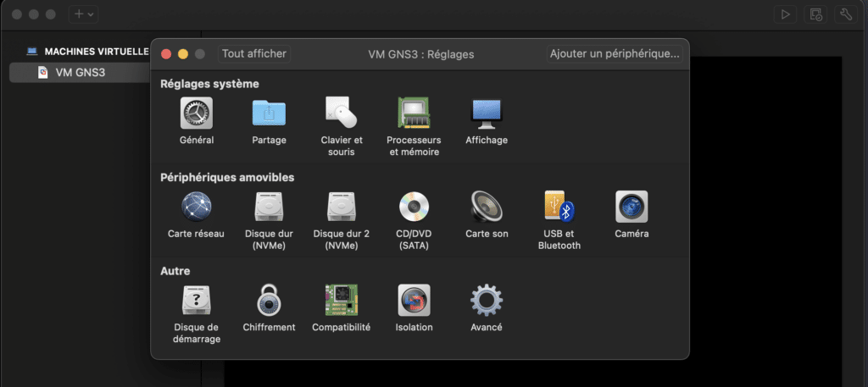Screen dimensions: 868x387
Task: Open the Caméra settings
Action: tap(632, 207)
